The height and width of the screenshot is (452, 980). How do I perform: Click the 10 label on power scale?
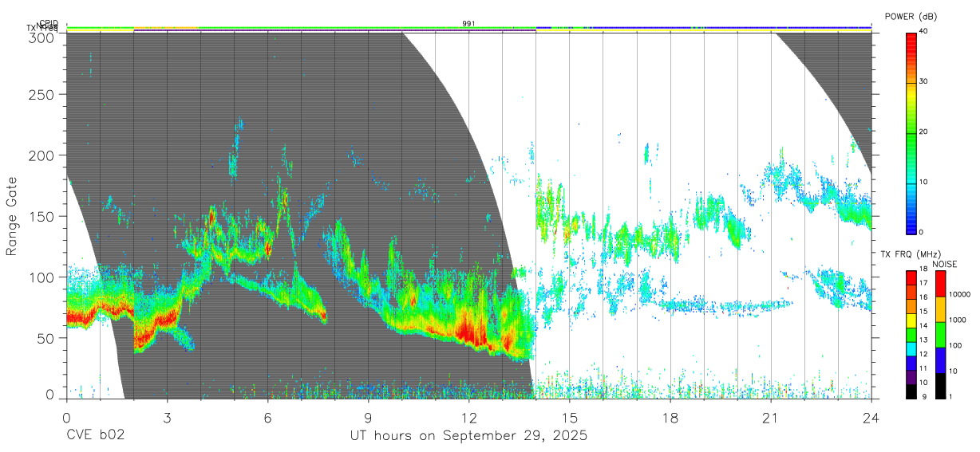coord(925,182)
